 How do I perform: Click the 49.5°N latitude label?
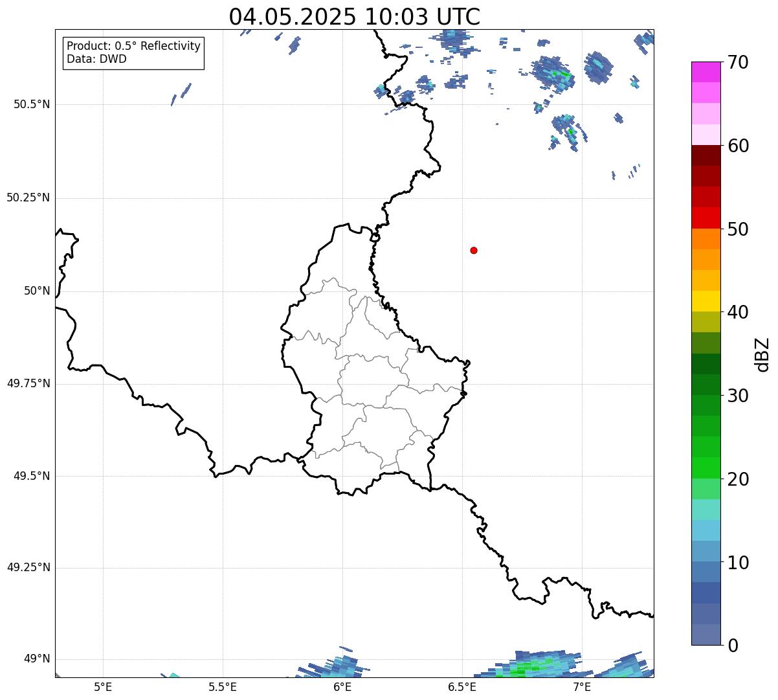click(32, 476)
